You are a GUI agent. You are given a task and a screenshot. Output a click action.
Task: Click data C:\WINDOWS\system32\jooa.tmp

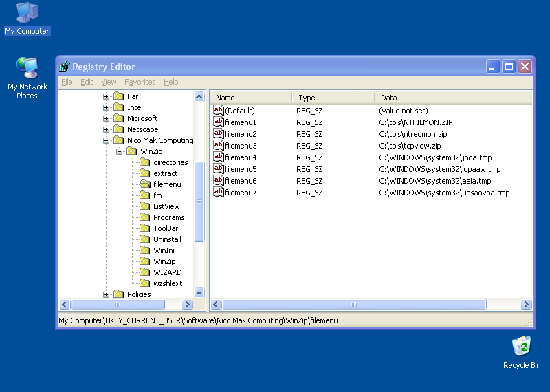tap(435, 157)
